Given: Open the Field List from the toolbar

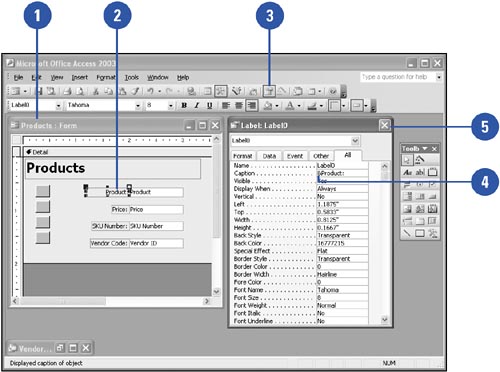Looking at the screenshot, I should [x=208, y=91].
